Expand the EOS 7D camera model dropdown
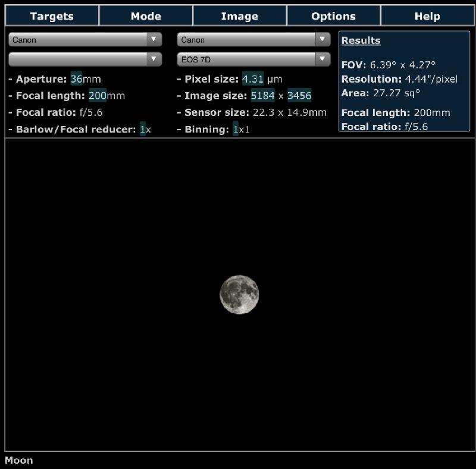The image size is (476, 469). 254,59
